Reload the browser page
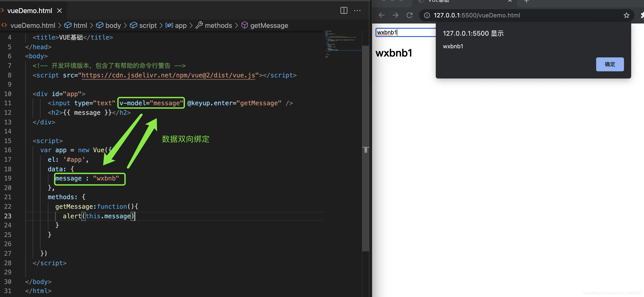 tap(409, 15)
